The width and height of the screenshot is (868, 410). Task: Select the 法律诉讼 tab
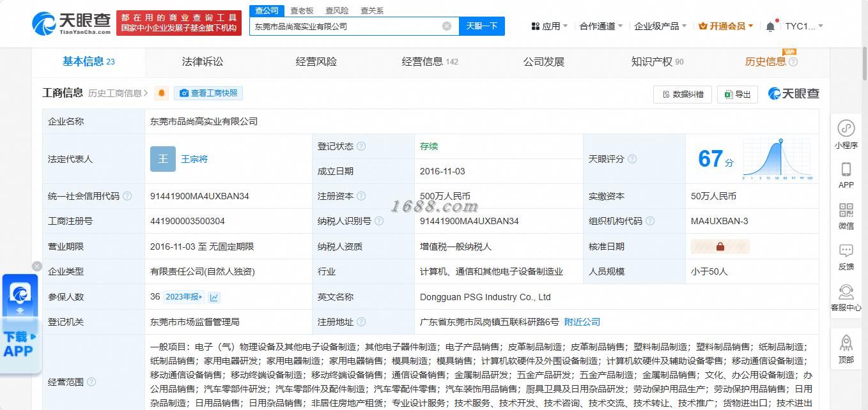point(203,62)
